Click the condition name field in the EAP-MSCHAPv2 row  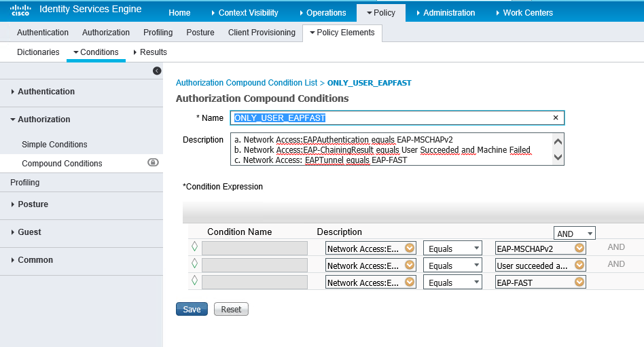pyautogui.click(x=255, y=249)
